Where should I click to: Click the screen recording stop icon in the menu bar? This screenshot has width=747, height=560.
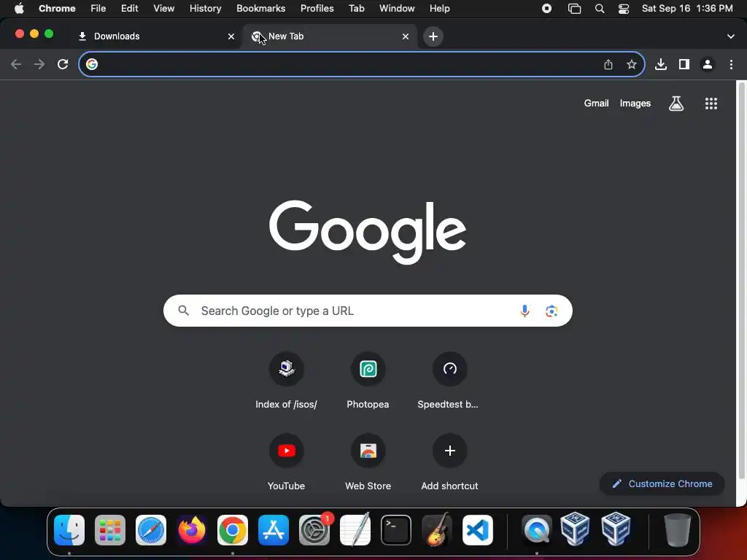point(547,9)
